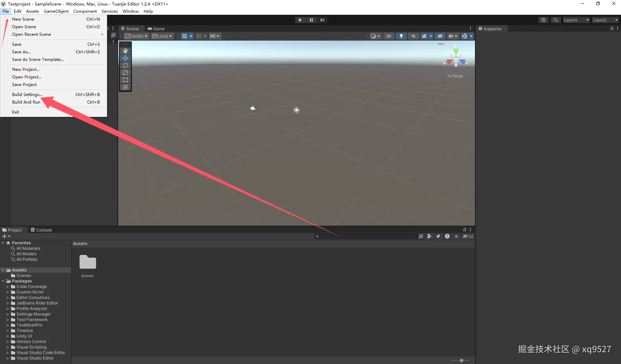621x364 pixels.
Task: Open the GameObject menu
Action: [x=56, y=11]
